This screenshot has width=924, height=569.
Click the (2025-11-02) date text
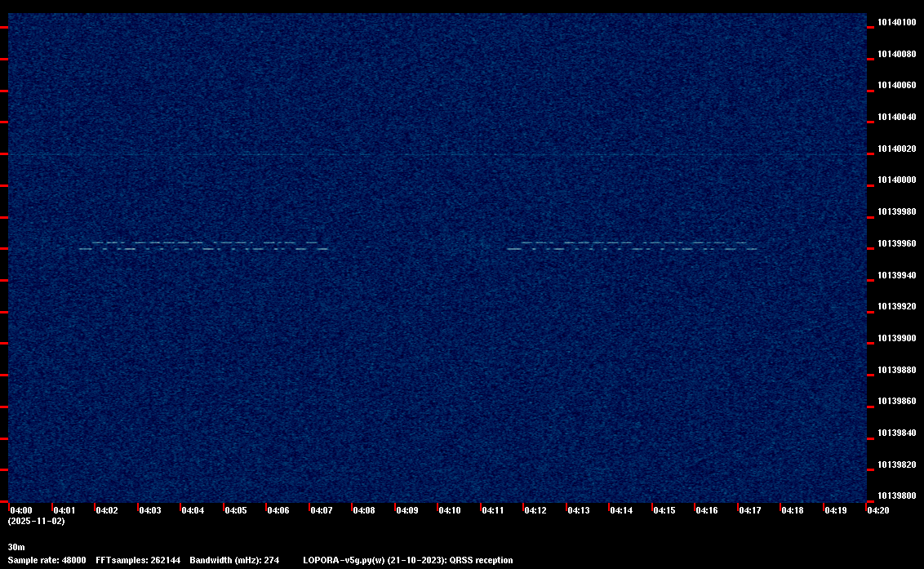[36, 521]
